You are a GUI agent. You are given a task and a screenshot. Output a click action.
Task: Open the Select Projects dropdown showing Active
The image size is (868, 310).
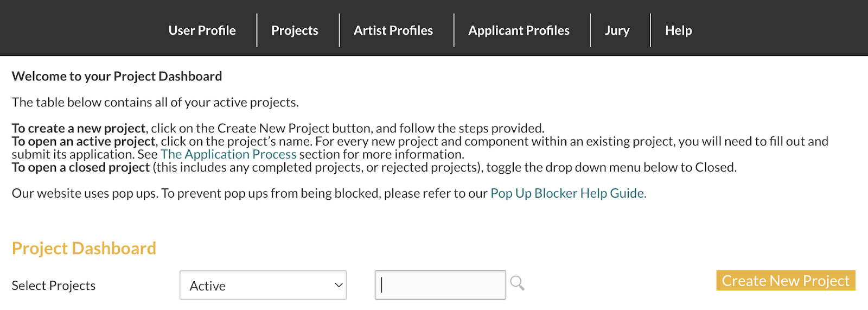(x=263, y=285)
